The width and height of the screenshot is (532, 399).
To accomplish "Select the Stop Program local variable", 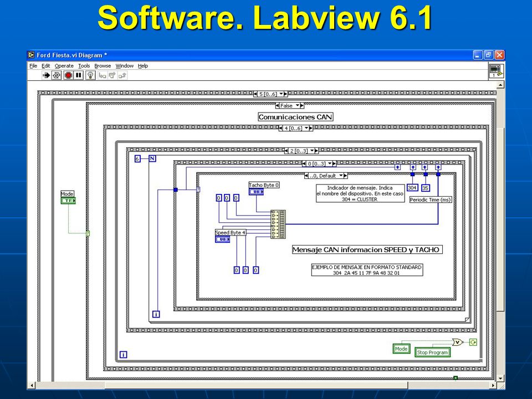I will pos(433,352).
